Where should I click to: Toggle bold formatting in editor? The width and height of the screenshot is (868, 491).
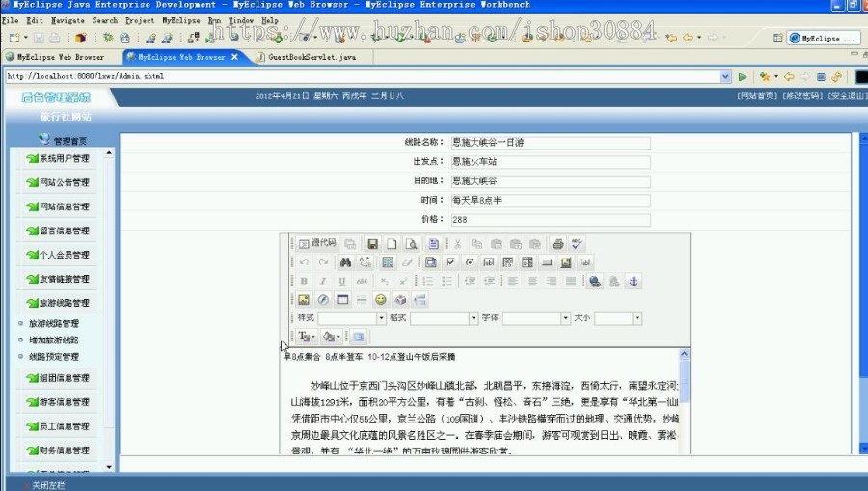pyautogui.click(x=304, y=282)
